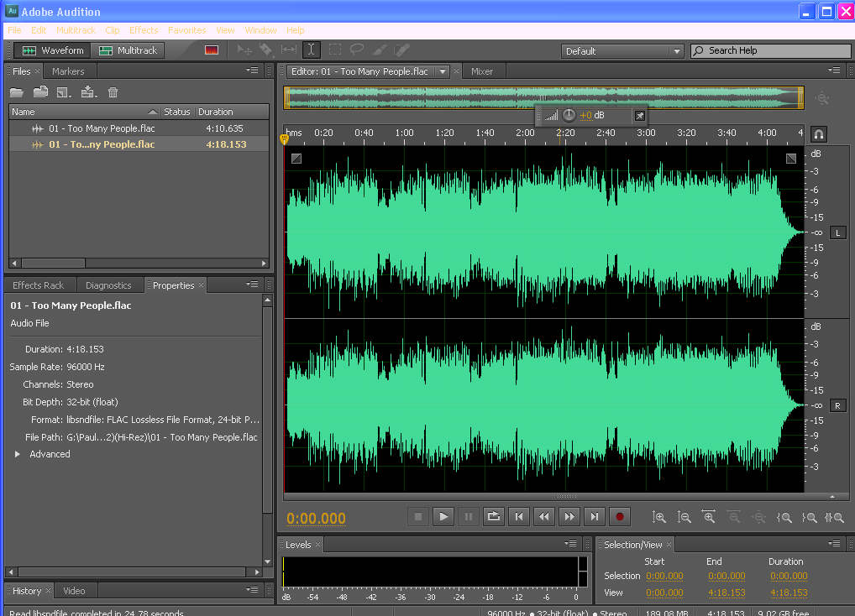Select file with duration 4:10.635
The width and height of the screenshot is (855, 616).
click(x=139, y=128)
